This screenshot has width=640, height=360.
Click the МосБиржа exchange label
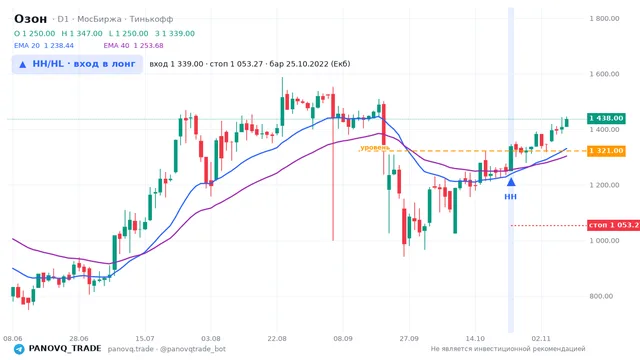click(99, 19)
